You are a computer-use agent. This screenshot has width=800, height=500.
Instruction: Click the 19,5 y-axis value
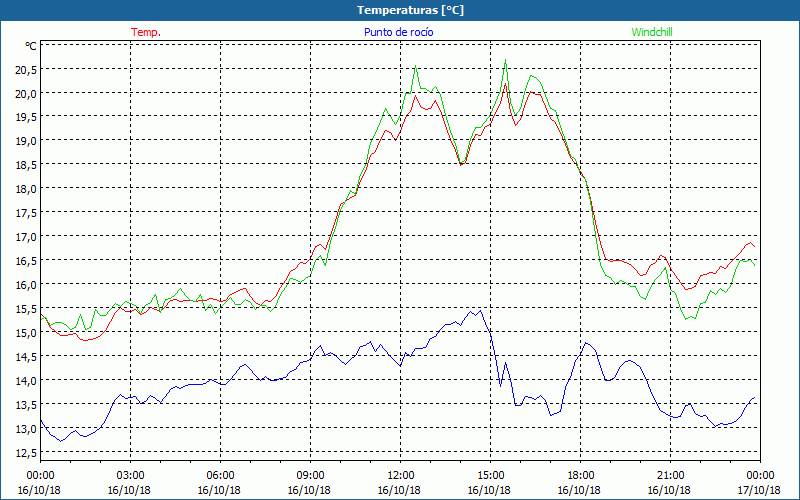pyautogui.click(x=26, y=117)
